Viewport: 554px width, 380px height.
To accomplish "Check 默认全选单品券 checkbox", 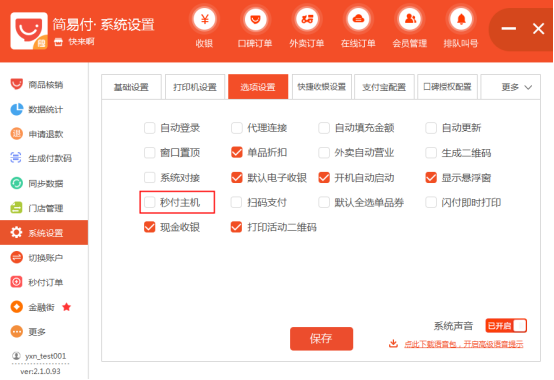I will (x=324, y=202).
